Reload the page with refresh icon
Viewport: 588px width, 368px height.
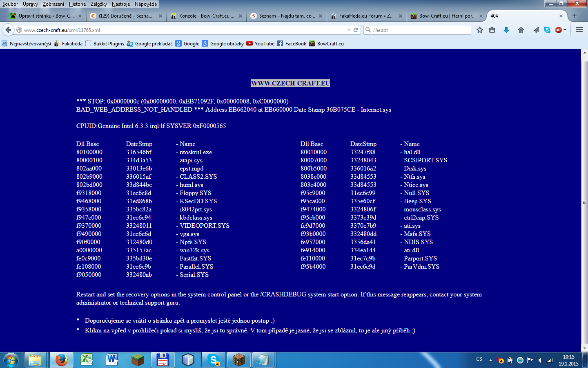(356, 30)
